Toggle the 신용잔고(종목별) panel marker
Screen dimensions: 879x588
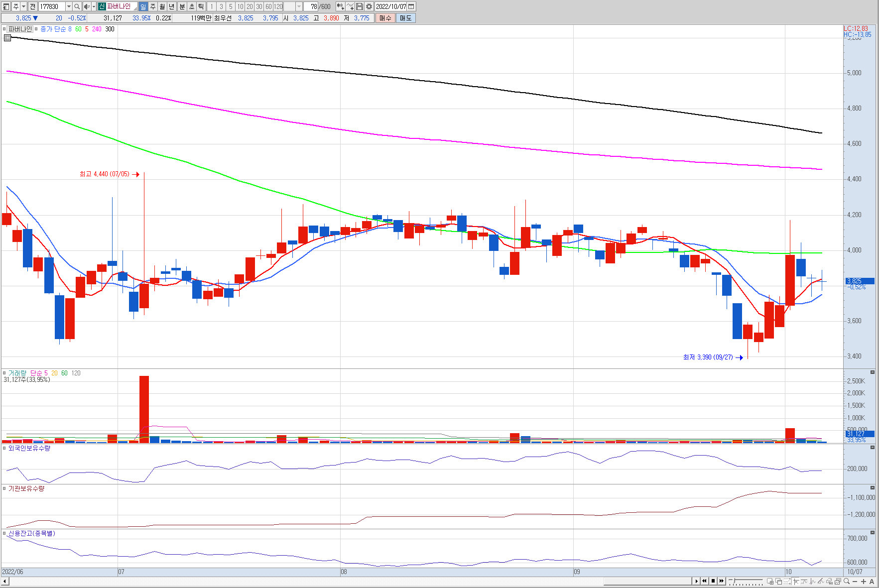coord(4,533)
